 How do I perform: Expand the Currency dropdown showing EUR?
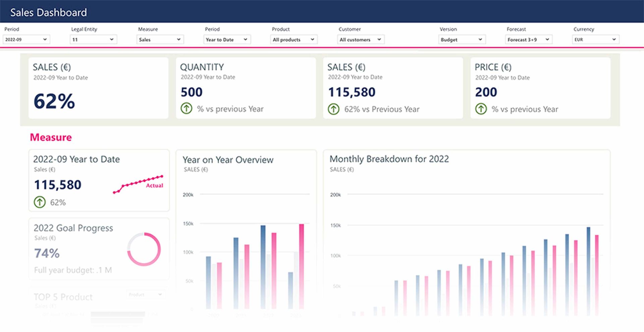[x=595, y=40]
